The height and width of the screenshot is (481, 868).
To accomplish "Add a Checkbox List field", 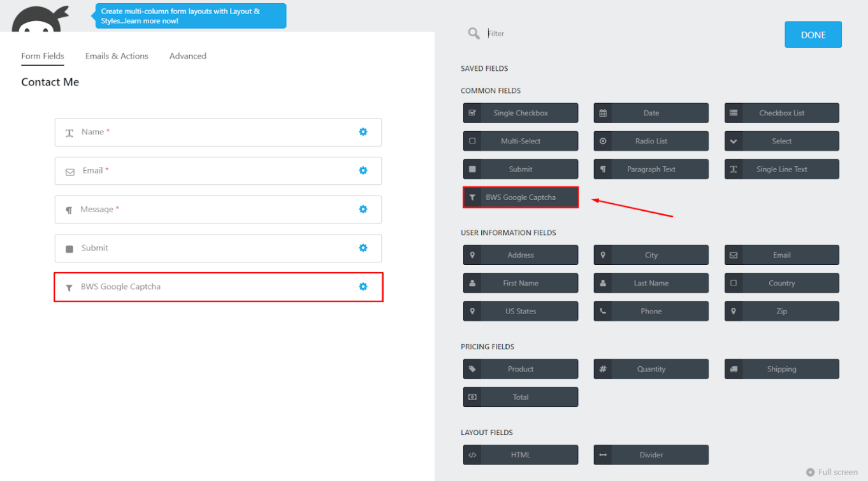I will click(781, 113).
